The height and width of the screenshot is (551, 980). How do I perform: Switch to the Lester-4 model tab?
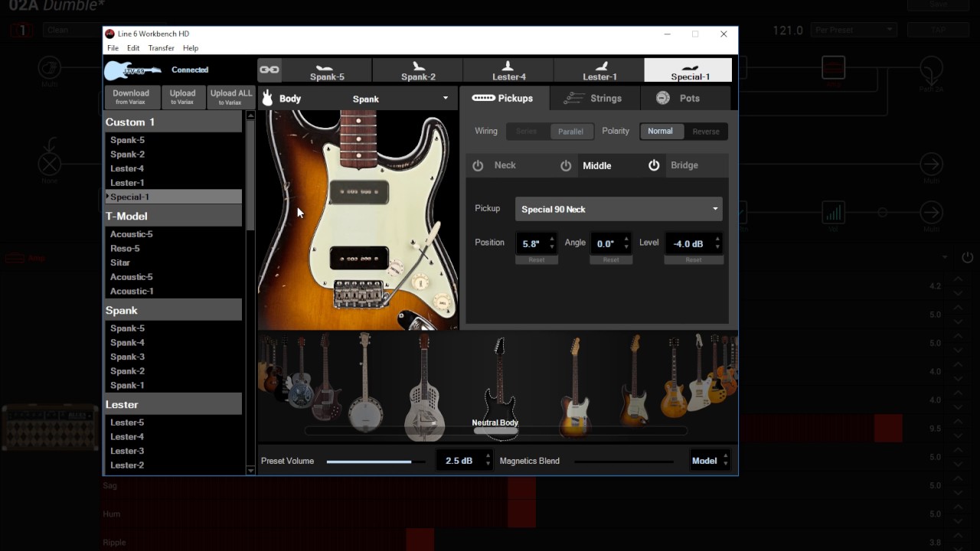pyautogui.click(x=508, y=70)
